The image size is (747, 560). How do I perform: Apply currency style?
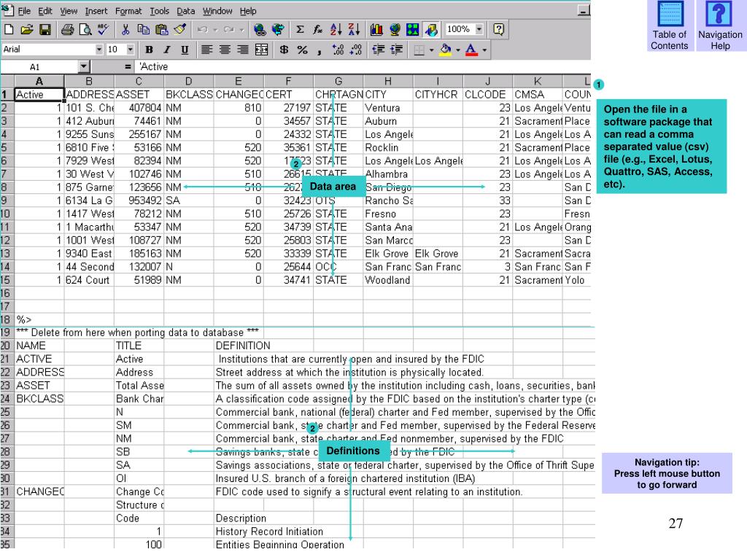tap(284, 50)
